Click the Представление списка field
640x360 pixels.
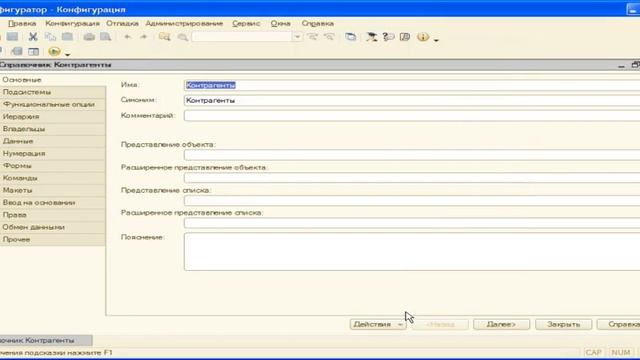tap(412, 201)
